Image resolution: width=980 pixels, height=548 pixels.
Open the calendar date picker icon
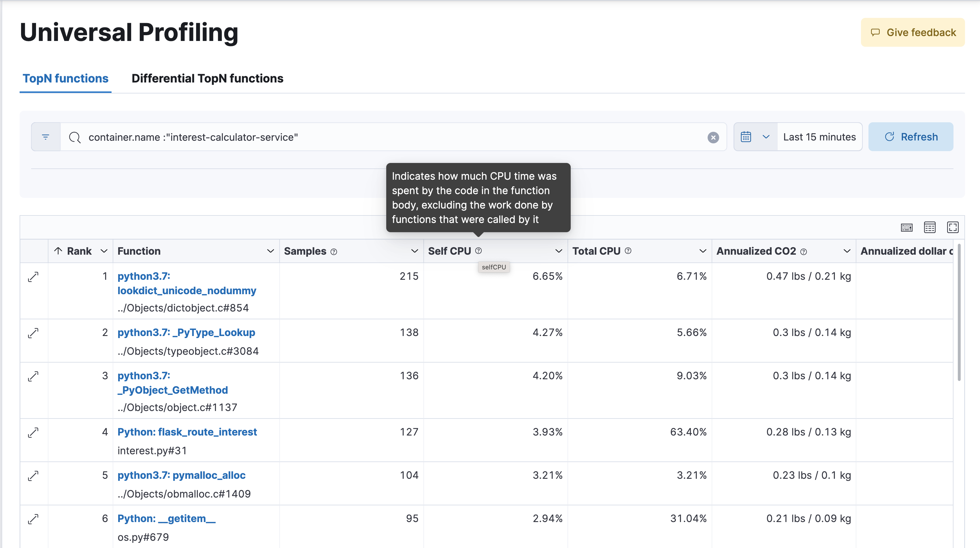point(746,137)
